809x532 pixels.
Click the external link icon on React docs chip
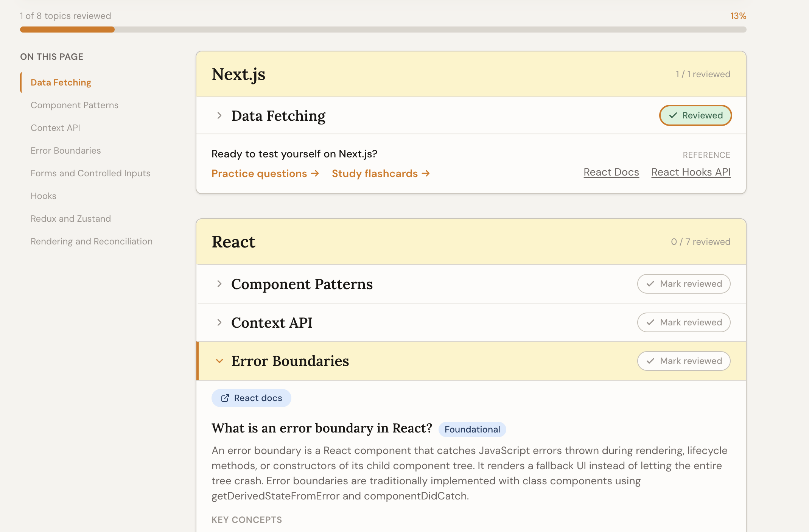225,398
